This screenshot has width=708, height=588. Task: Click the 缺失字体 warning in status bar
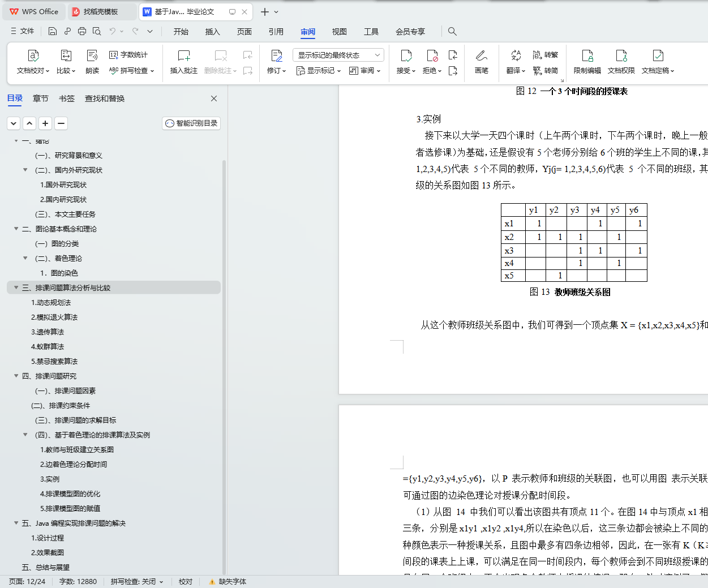click(x=228, y=582)
